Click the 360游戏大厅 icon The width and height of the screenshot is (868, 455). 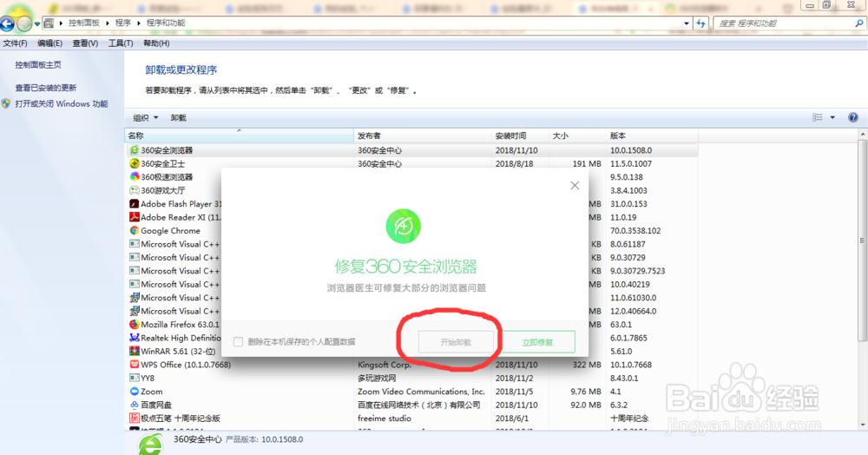[x=134, y=190]
